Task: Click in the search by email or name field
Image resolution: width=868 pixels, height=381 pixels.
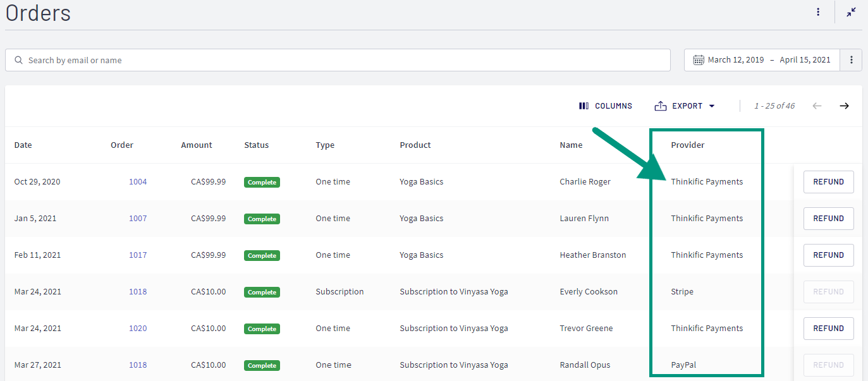Action: click(341, 61)
